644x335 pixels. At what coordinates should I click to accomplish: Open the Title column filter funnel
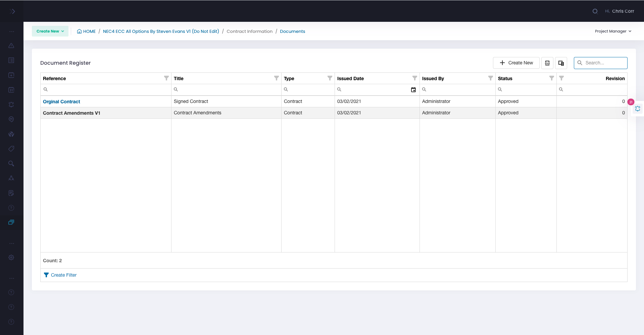(x=277, y=78)
